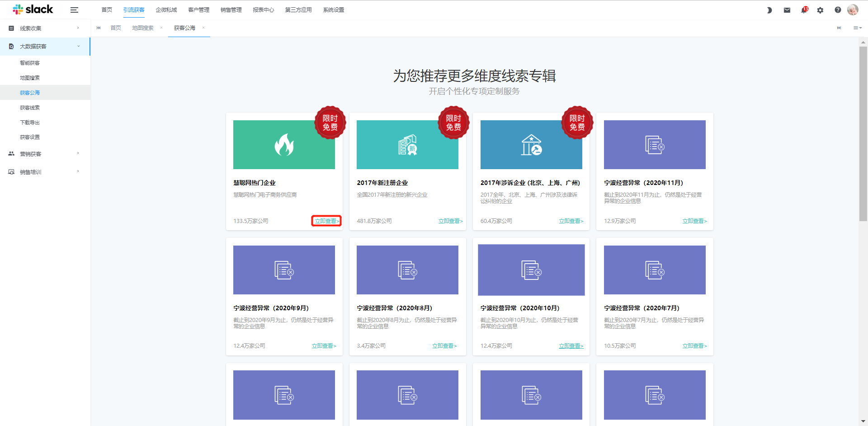Click 立即查看 for 2017年涉诉企业
Screen dimensions: 868x426
tap(571, 221)
